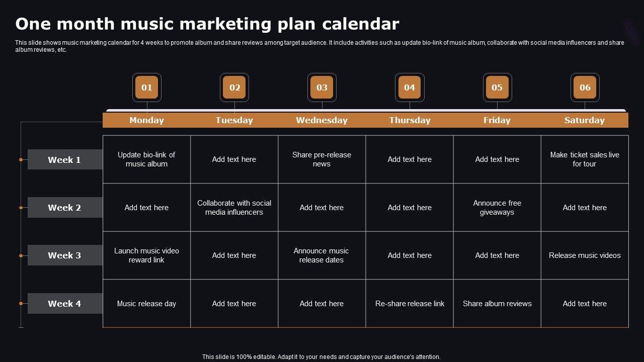
Task: Click the 02 number badge
Action: tap(234, 87)
